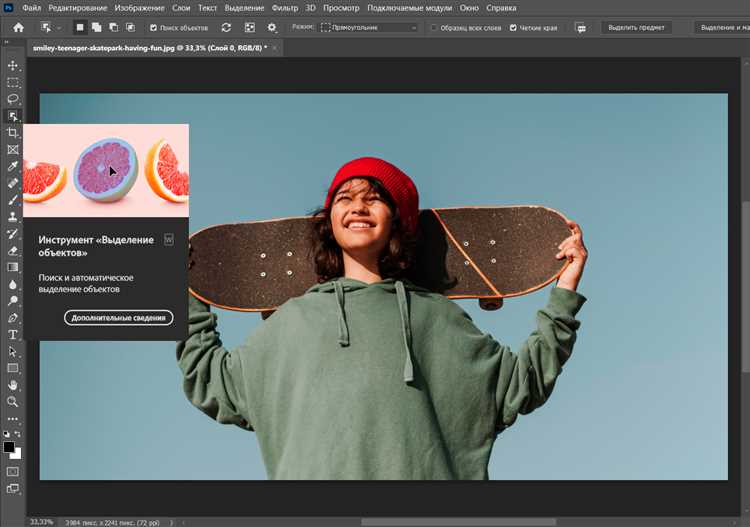Image resolution: width=750 pixels, height=527 pixels.
Task: Open the Режим Прямоугольник dropdown
Action: click(369, 28)
